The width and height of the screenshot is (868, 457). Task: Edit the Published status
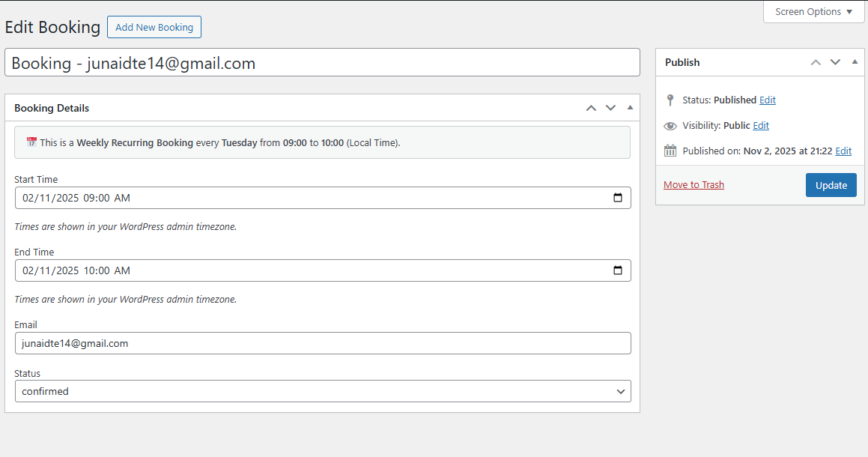tap(767, 100)
